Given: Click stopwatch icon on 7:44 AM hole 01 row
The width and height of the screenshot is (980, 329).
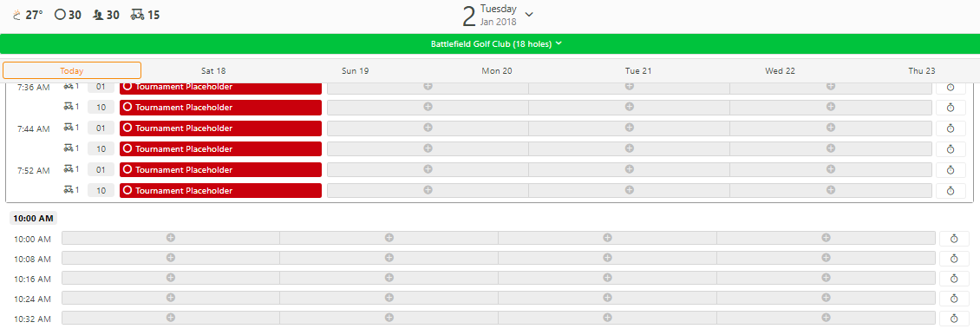Looking at the screenshot, I should pyautogui.click(x=951, y=128).
